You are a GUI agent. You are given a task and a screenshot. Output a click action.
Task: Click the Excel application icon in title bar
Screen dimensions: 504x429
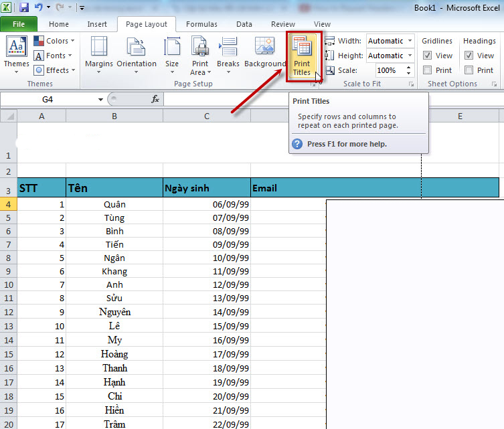(6, 7)
